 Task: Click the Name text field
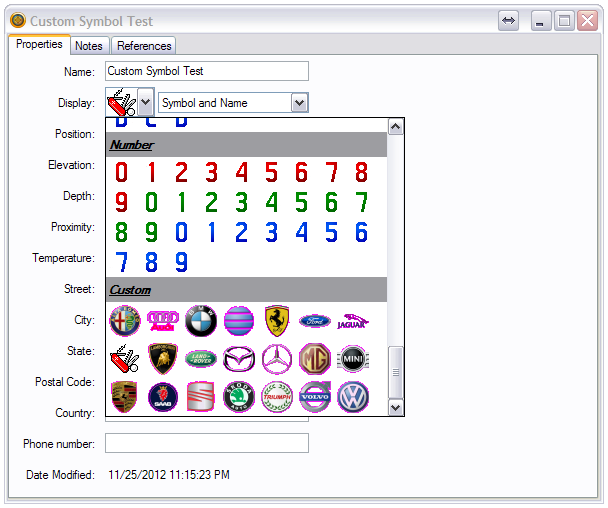click(x=207, y=71)
